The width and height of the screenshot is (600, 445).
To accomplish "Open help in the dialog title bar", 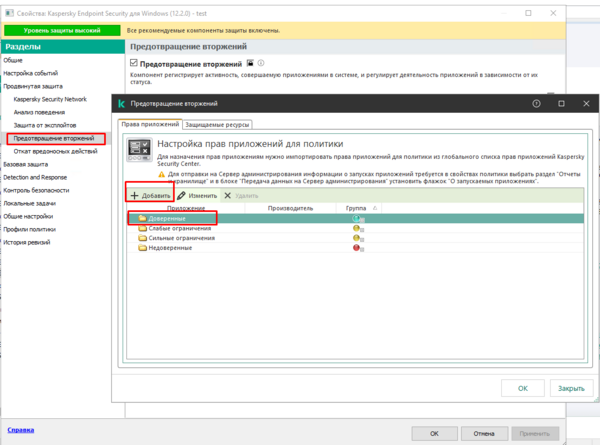I will (536, 104).
